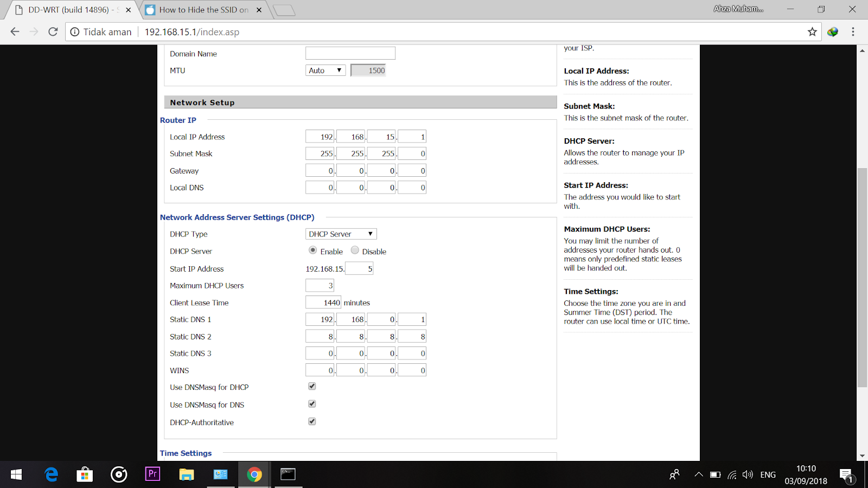Bookmark this page using the star icon
The height and width of the screenshot is (488, 868).
[x=813, y=31]
